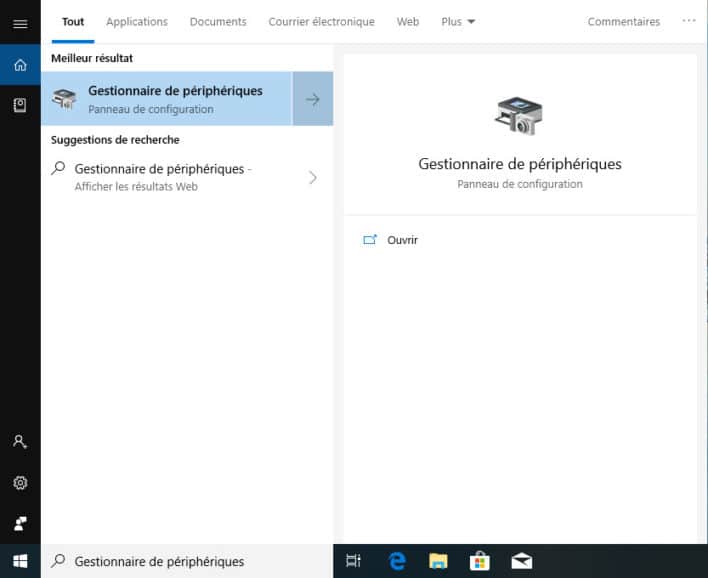Click the large Device Manager icon in preview

tap(519, 116)
